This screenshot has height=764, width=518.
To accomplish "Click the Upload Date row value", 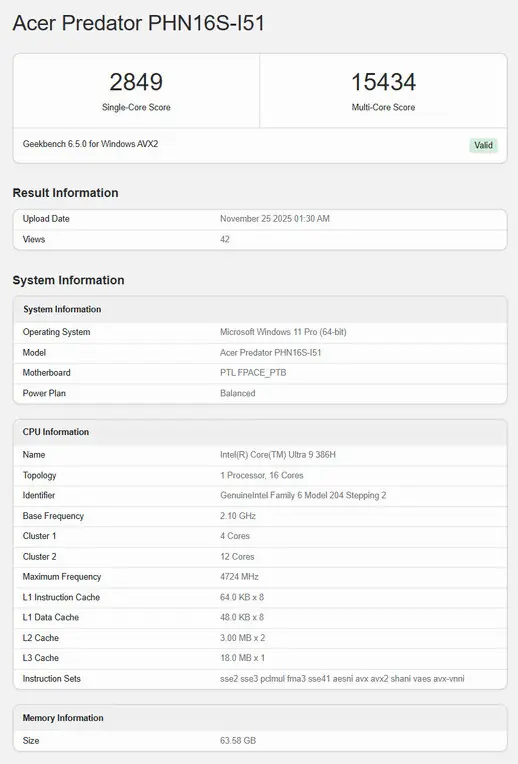I will coord(275,219).
